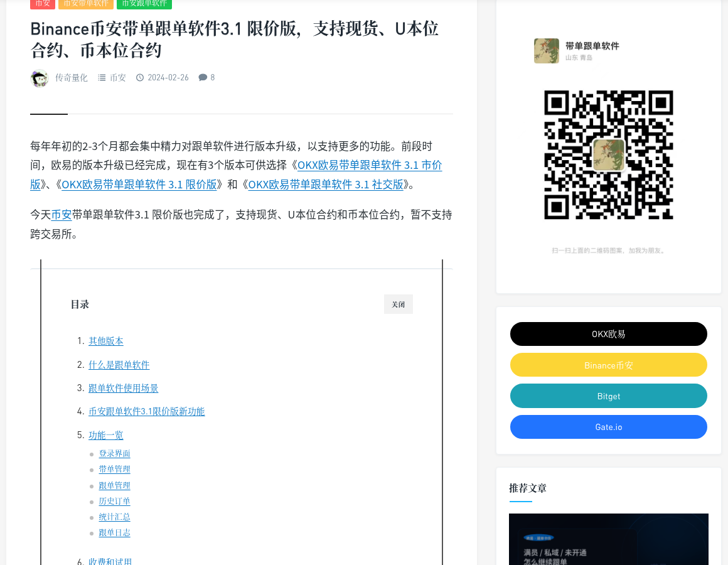728x565 pixels.
Task: Click the inline 币安 link after 今天
Action: click(x=62, y=215)
